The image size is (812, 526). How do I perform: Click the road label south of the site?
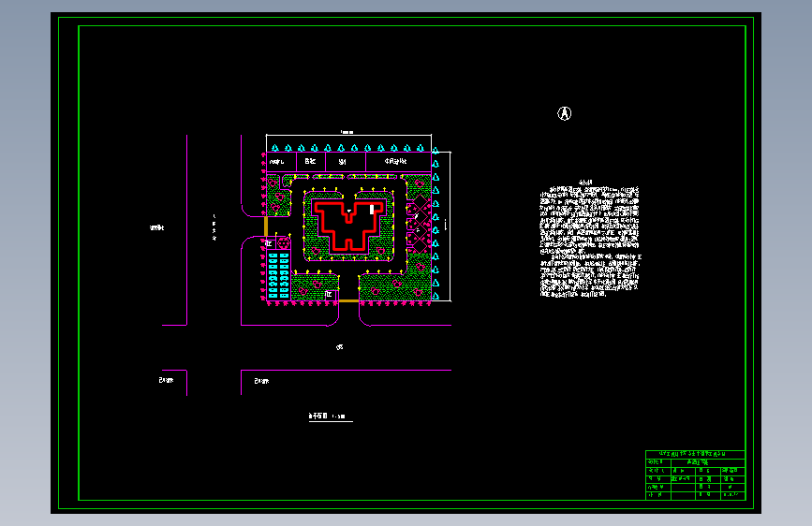click(x=340, y=347)
